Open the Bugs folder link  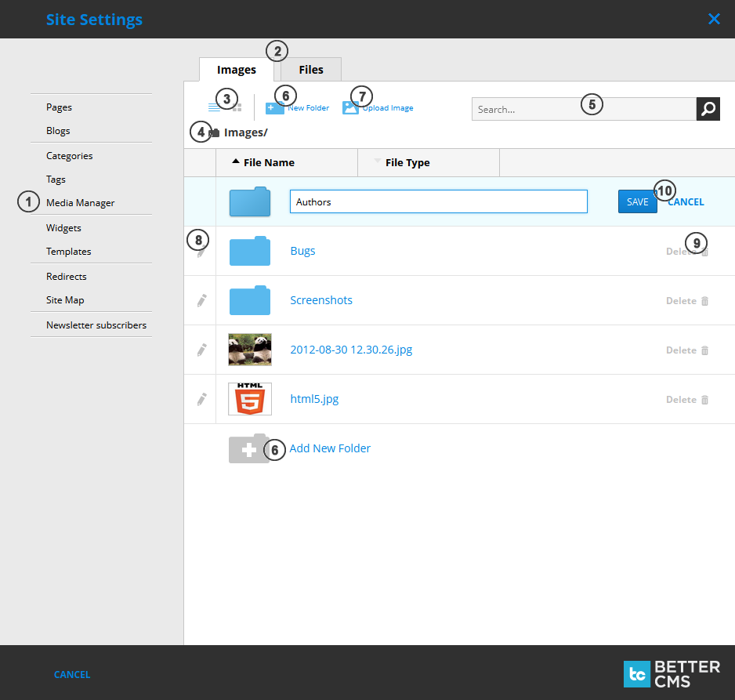pos(302,251)
